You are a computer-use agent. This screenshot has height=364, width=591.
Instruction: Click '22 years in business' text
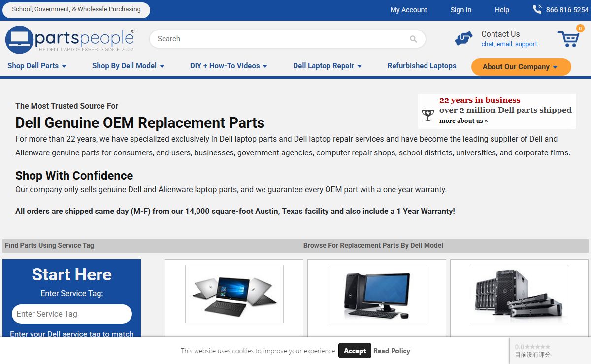(x=480, y=100)
